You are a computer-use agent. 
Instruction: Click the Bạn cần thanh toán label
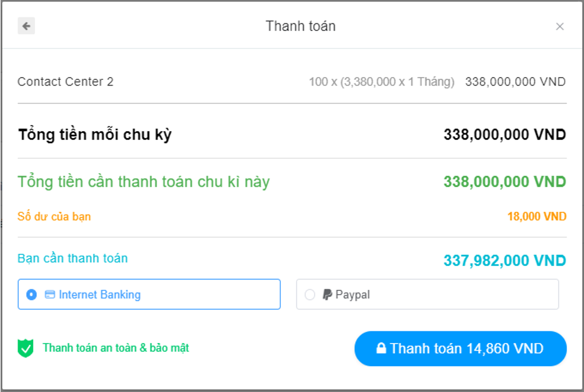[x=72, y=258]
